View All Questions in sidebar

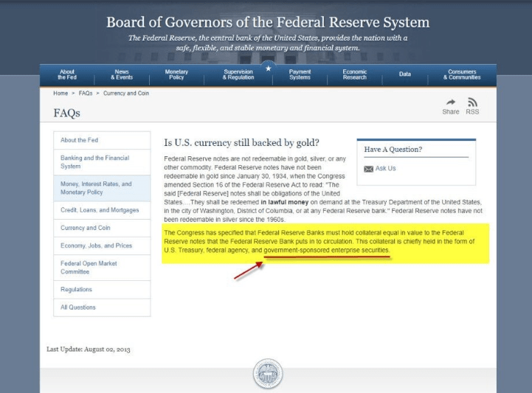point(78,307)
